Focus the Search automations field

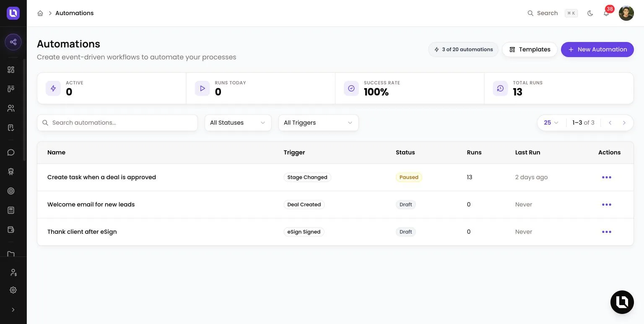click(117, 123)
